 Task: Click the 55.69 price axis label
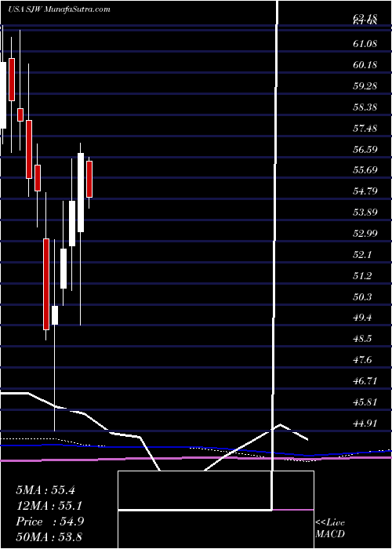(365, 170)
